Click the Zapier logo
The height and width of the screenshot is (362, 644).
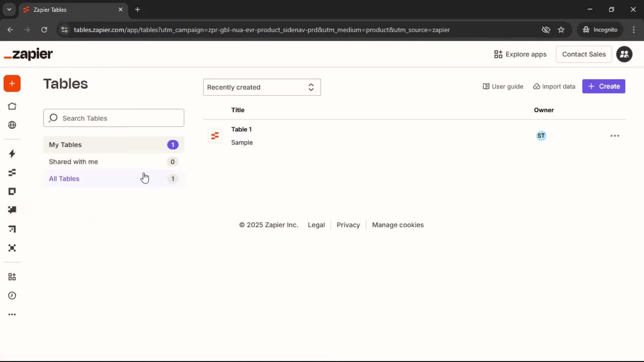(x=29, y=54)
